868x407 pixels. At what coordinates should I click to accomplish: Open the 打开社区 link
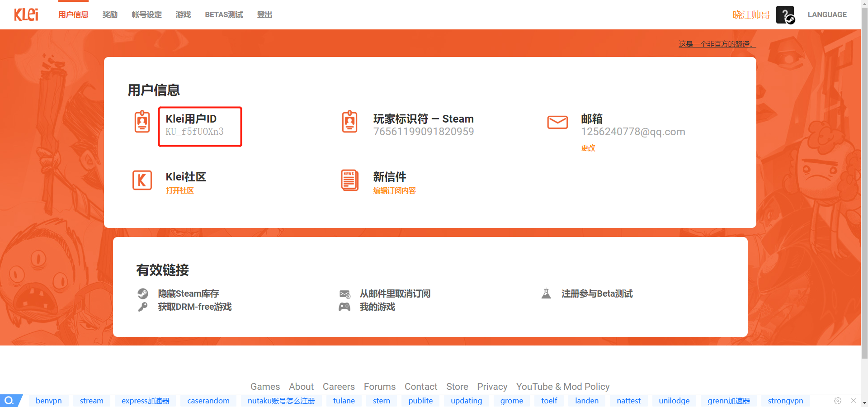pyautogui.click(x=179, y=190)
